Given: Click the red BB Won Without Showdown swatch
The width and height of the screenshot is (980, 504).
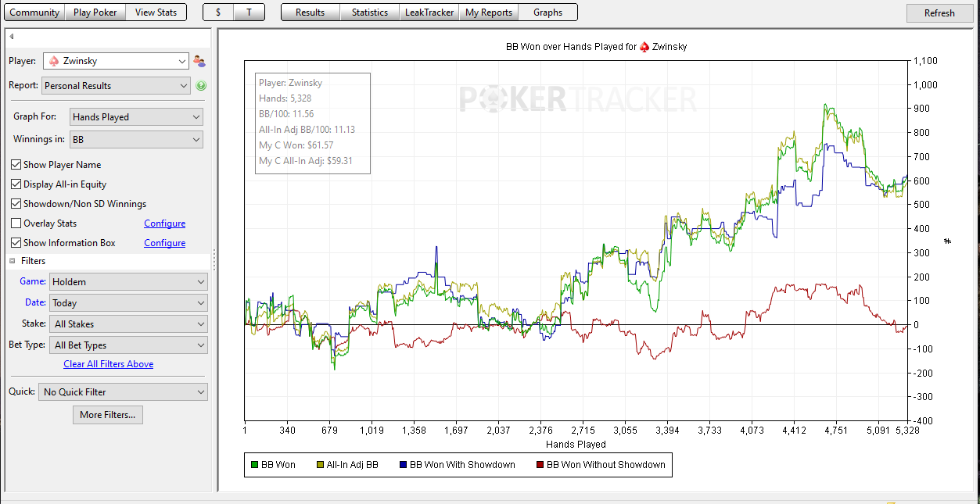Looking at the screenshot, I should tap(540, 465).
